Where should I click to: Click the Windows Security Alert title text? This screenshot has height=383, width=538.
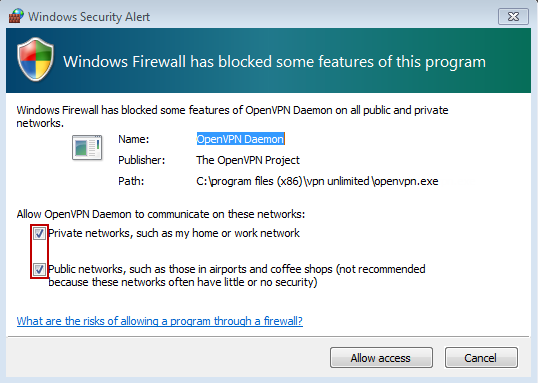point(89,16)
